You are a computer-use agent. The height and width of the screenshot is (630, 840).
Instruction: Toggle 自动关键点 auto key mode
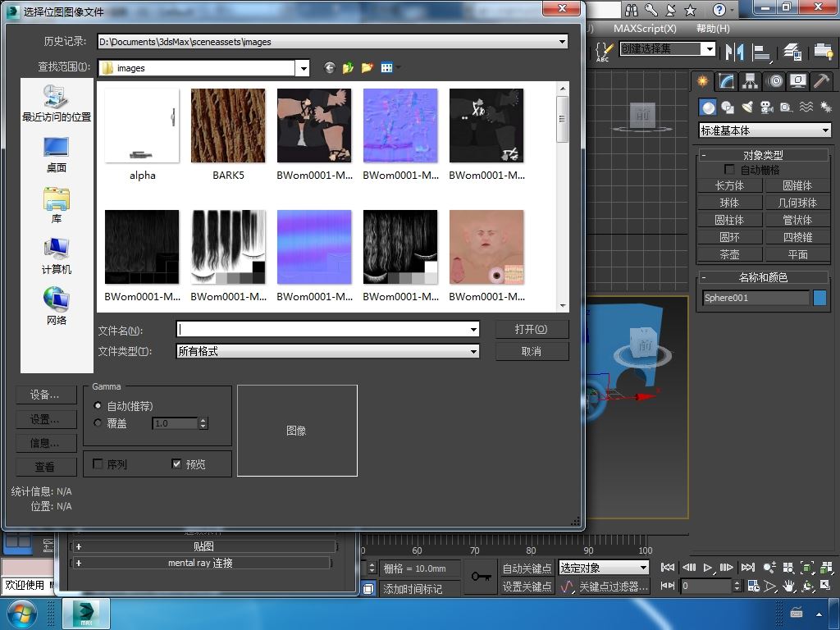(527, 568)
